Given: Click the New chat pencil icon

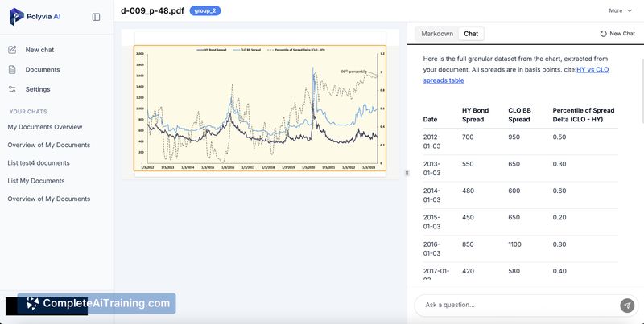Looking at the screenshot, I should coord(12,50).
